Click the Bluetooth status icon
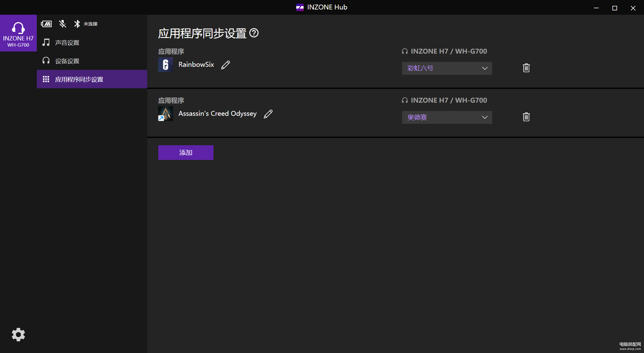The height and width of the screenshot is (353, 644). click(77, 24)
